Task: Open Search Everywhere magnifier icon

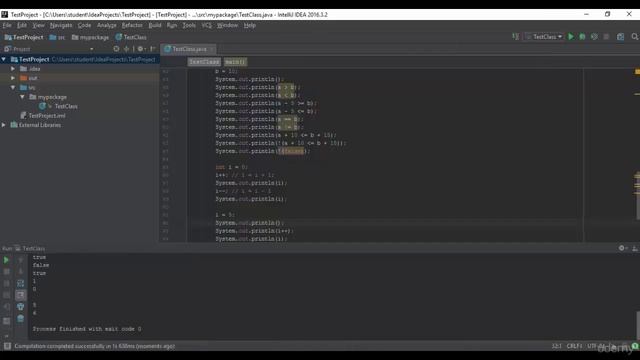Action: (635, 37)
